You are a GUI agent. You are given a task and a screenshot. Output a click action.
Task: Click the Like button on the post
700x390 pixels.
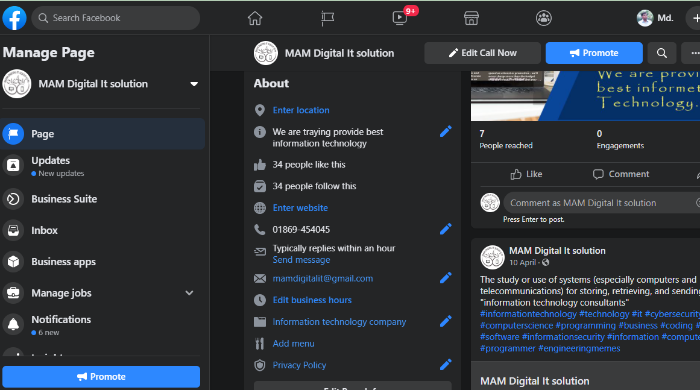point(526,174)
